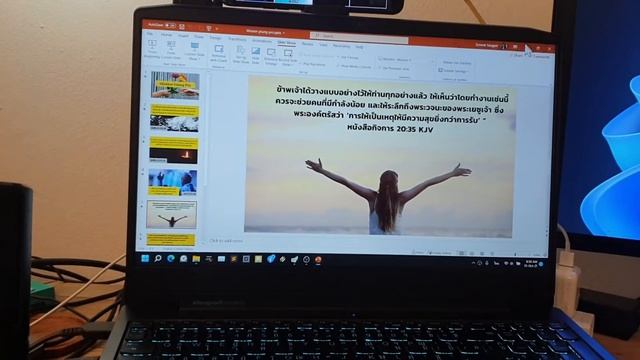640x360 pixels.
Task: Switch to the Home tab
Action: pos(166,35)
